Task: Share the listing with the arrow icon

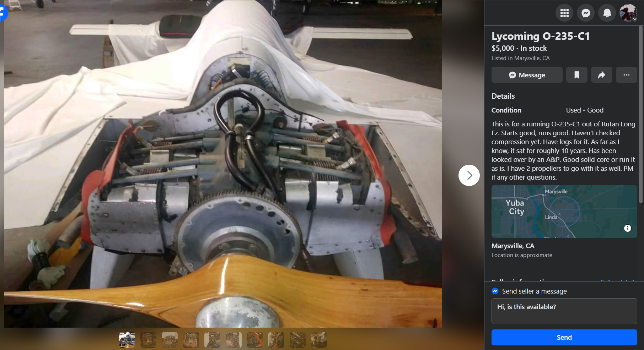Action: point(601,75)
